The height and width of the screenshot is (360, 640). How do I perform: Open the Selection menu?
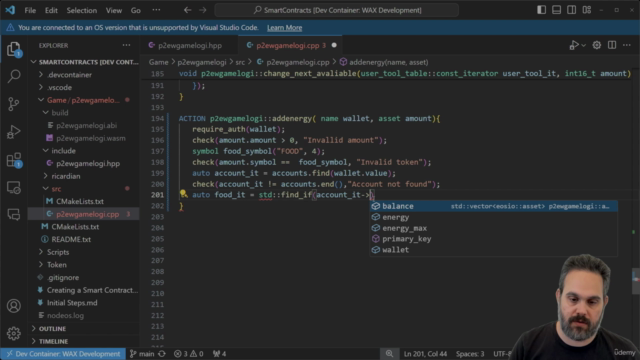point(82,10)
